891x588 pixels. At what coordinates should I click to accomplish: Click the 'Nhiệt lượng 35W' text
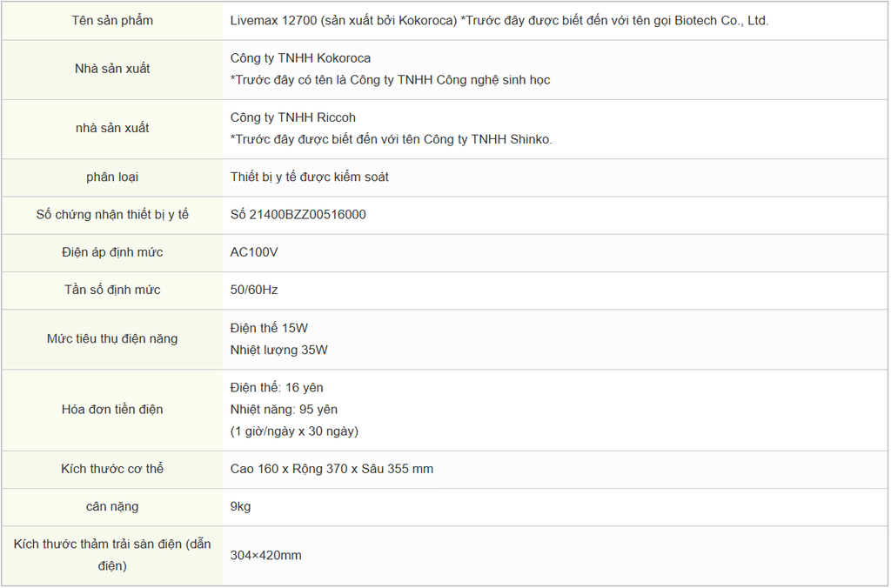coord(279,350)
